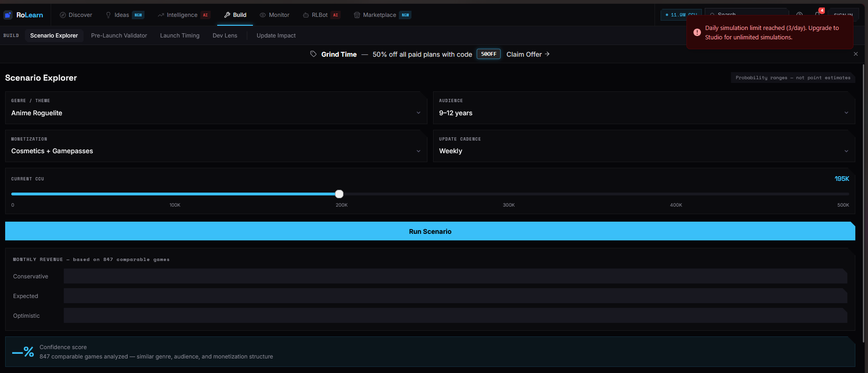Viewport: 868px width, 373px height.
Task: Click the RoLearn logo icon
Action: click(x=8, y=15)
